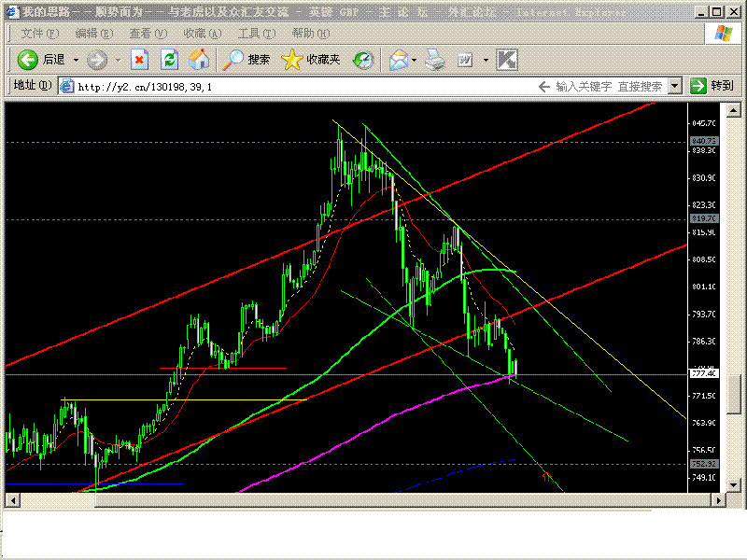Stop page loading with red X icon
This screenshot has height=560, width=747.
coord(139,60)
